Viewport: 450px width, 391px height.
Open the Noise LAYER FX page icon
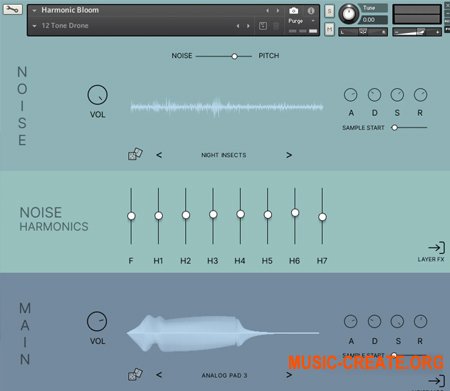click(436, 248)
